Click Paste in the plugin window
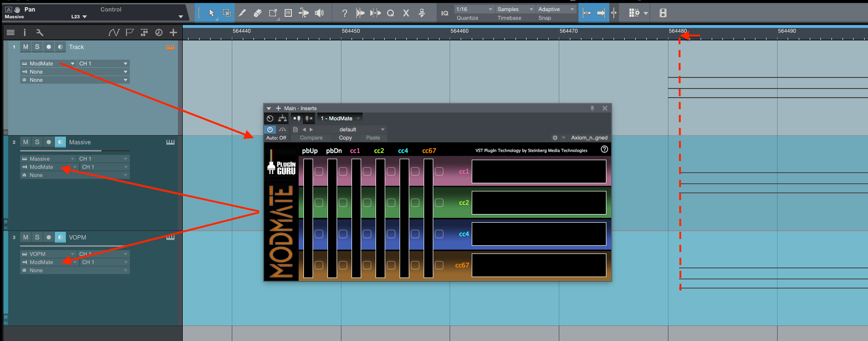Screen dimensions: 868x341 (373, 138)
